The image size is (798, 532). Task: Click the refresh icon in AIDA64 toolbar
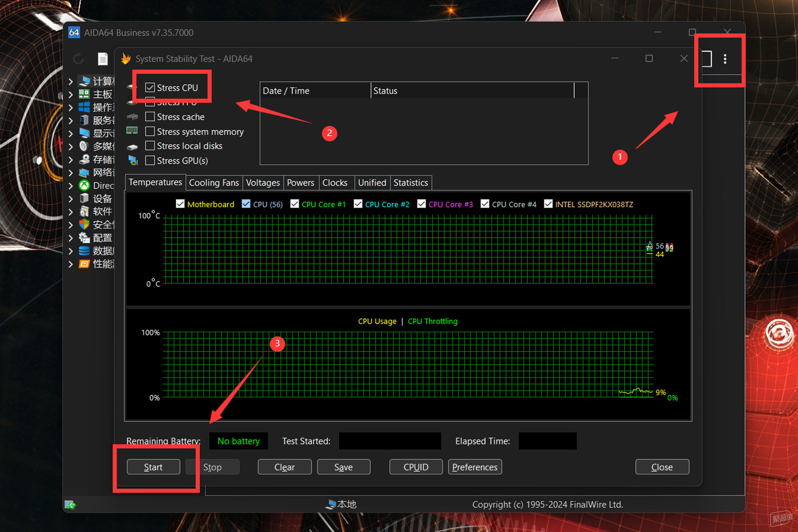[78, 59]
